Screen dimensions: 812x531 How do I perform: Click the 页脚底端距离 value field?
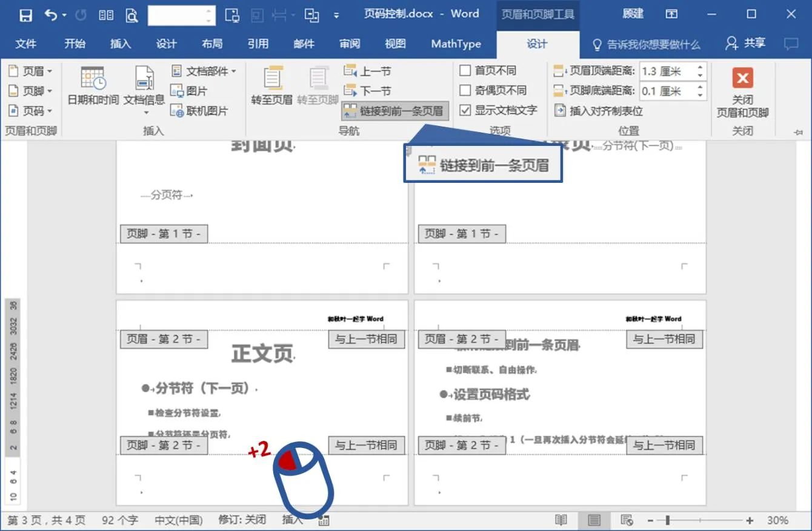click(x=667, y=91)
